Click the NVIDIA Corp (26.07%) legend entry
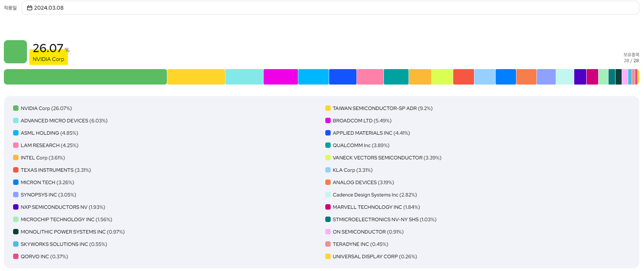644x271 pixels. coord(42,108)
